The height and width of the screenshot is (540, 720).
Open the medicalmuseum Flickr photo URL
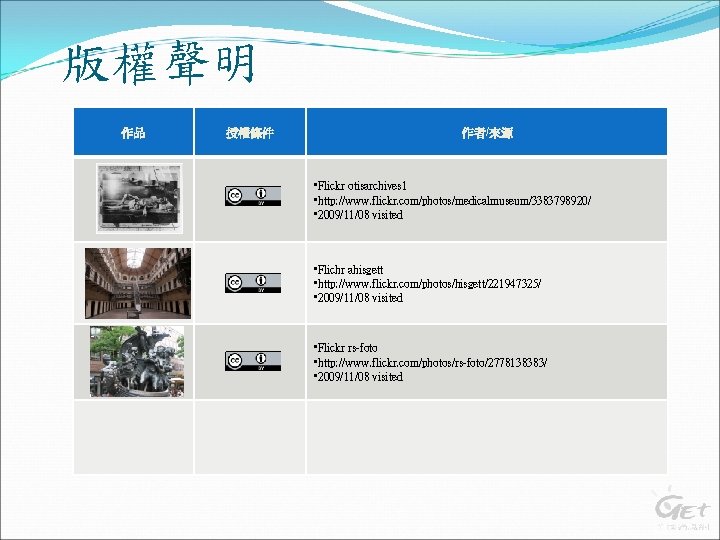coord(454,201)
